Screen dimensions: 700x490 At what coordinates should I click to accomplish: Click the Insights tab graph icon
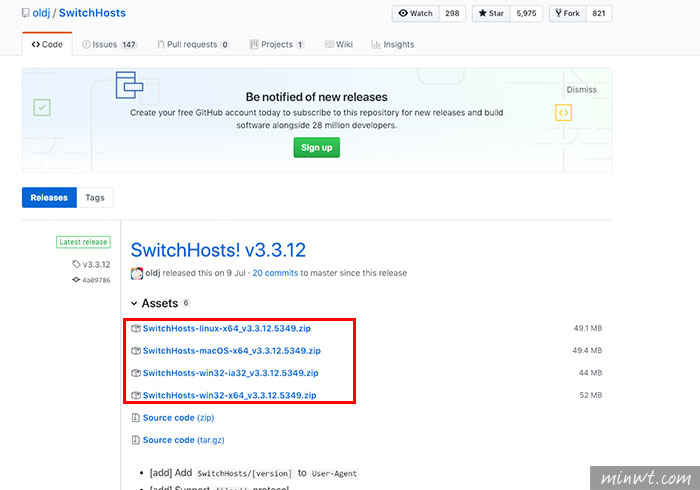click(376, 44)
